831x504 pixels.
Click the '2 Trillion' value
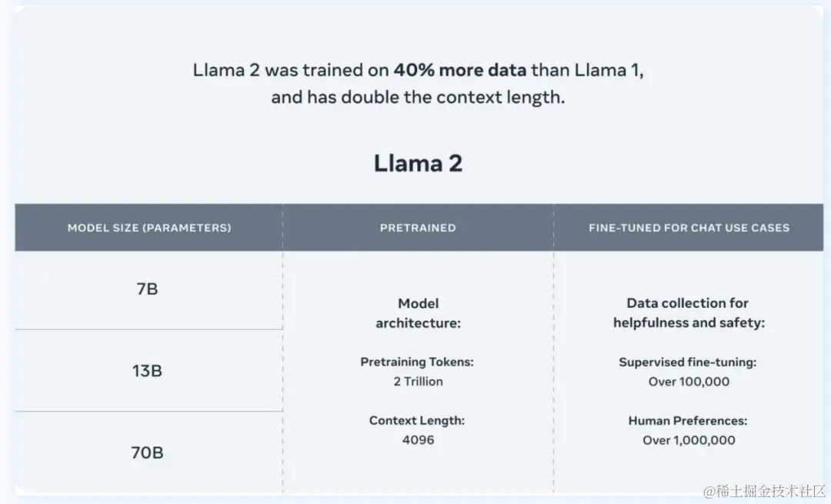[418, 382]
